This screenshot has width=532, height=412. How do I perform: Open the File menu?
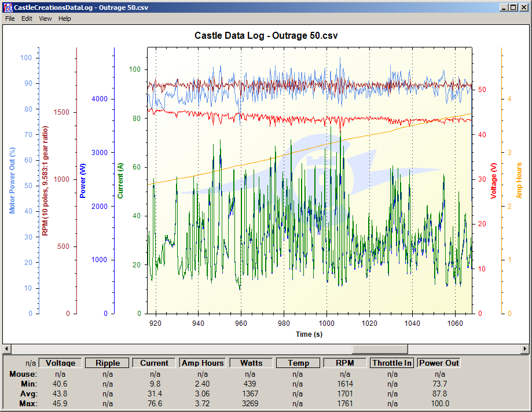point(10,19)
